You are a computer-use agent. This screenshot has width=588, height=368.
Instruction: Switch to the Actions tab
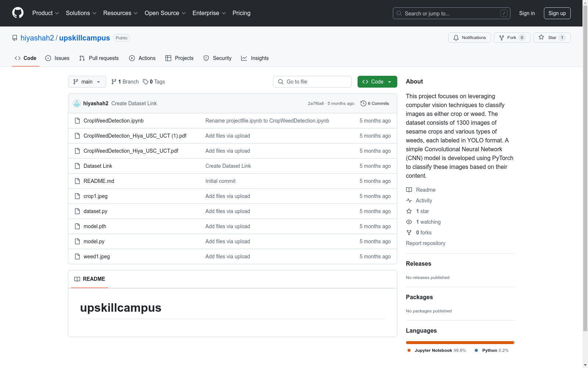point(142,58)
